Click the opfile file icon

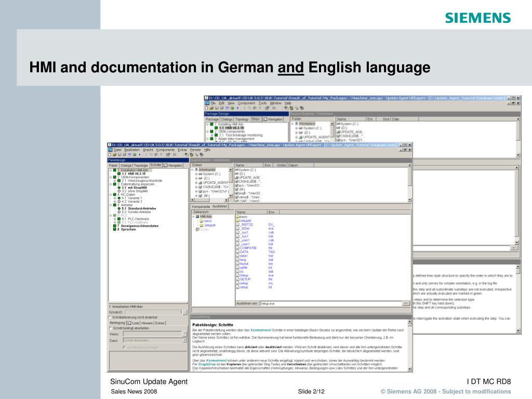[238, 268]
